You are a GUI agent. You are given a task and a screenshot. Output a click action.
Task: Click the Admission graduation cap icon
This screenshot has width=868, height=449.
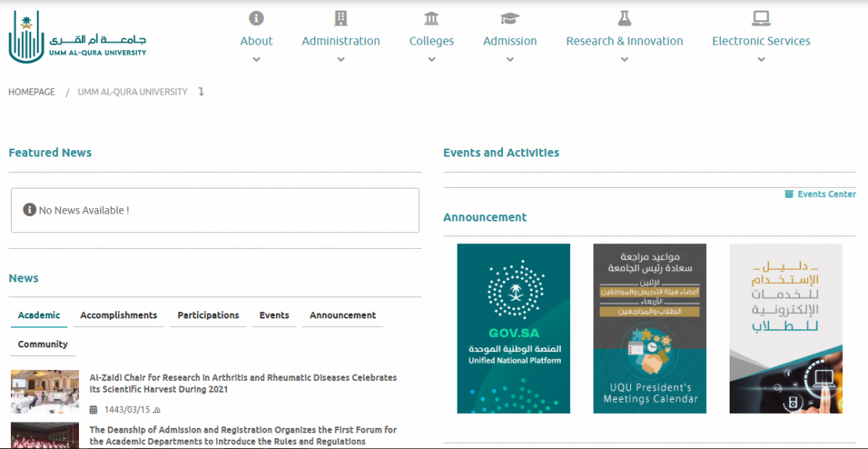[510, 18]
